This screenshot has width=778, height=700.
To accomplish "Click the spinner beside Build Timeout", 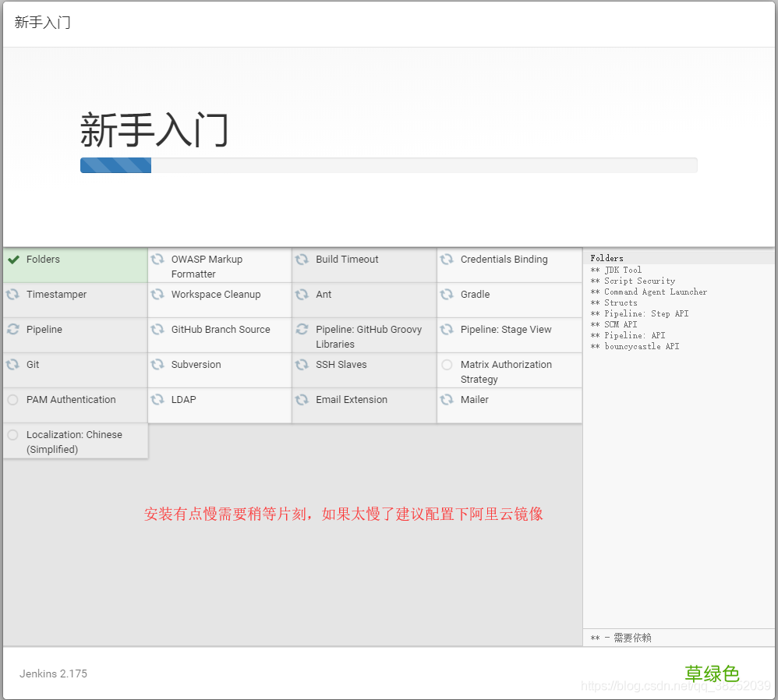I will click(x=302, y=259).
